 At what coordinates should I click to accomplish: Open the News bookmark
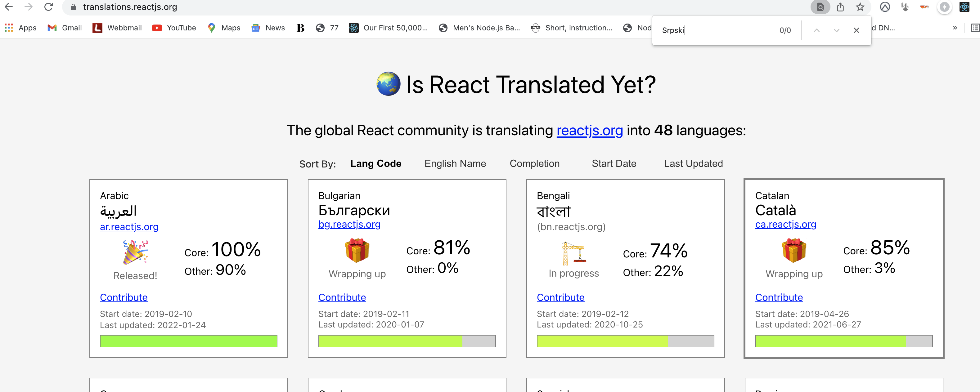click(x=268, y=28)
